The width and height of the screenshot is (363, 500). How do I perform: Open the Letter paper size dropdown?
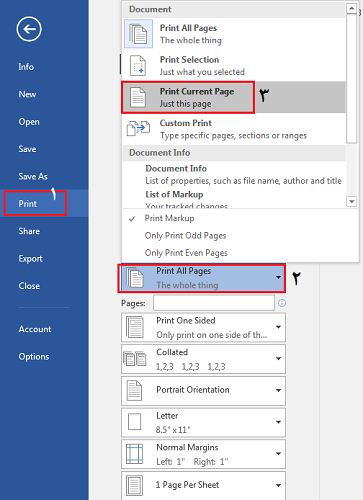point(203,422)
